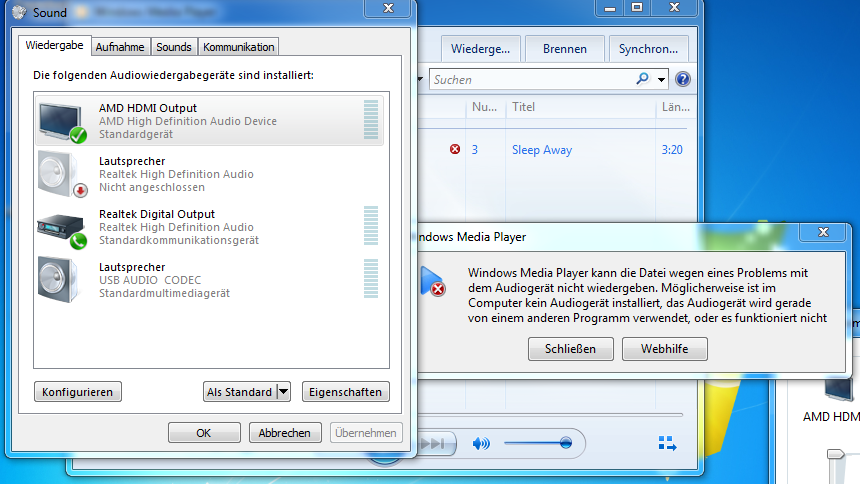860x484 pixels.
Task: Select the USB AUDIO CODEC Lautsprecher icon
Action: [x=59, y=280]
